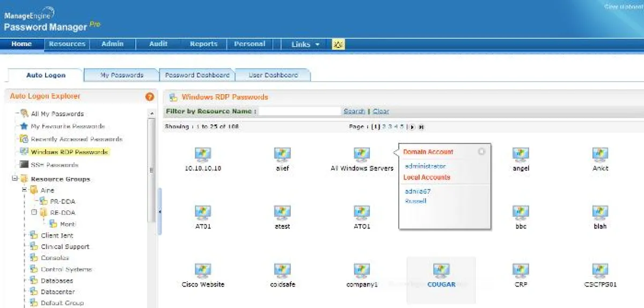
Task: Switch to the User Dashboard tab
Action: [273, 75]
